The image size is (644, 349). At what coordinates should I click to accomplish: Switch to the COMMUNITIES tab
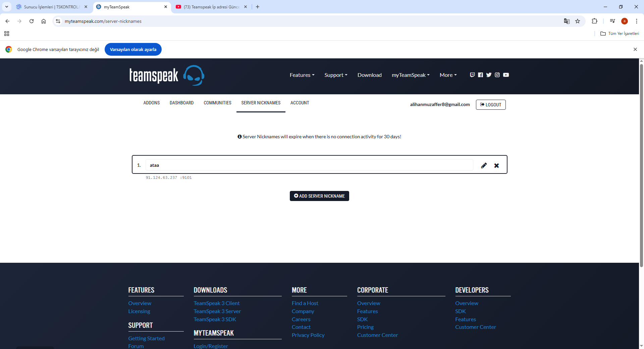(x=217, y=103)
